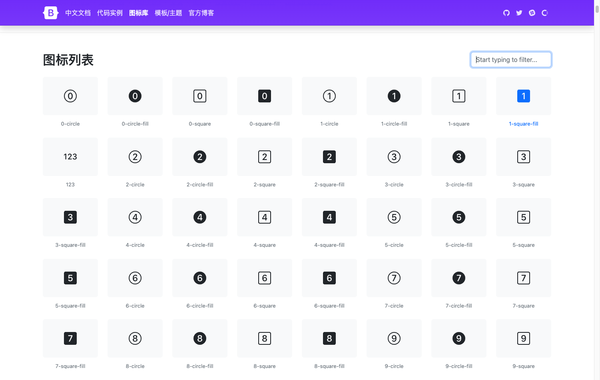Viewport: 600px width, 380px height.
Task: Focus the 'Start typing to filter' search box
Action: pyautogui.click(x=511, y=60)
